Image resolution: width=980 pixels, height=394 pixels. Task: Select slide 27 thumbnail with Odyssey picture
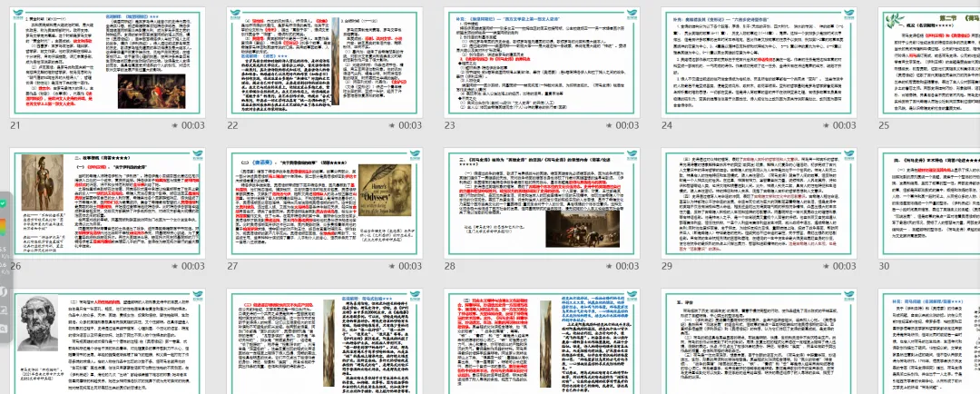coord(324,203)
